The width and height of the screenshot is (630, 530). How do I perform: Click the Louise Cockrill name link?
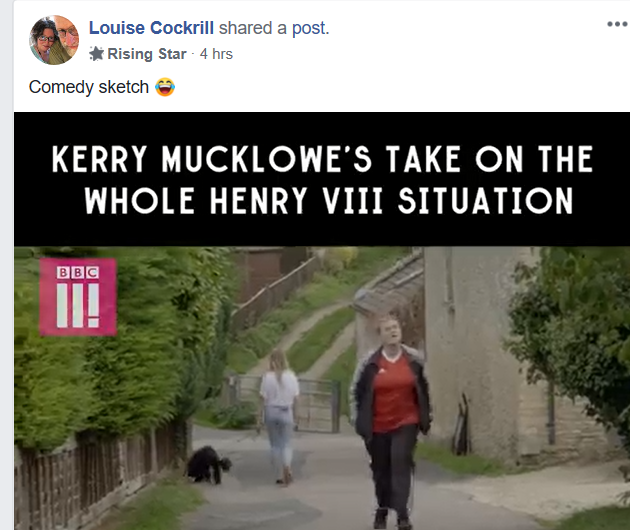[x=151, y=28]
